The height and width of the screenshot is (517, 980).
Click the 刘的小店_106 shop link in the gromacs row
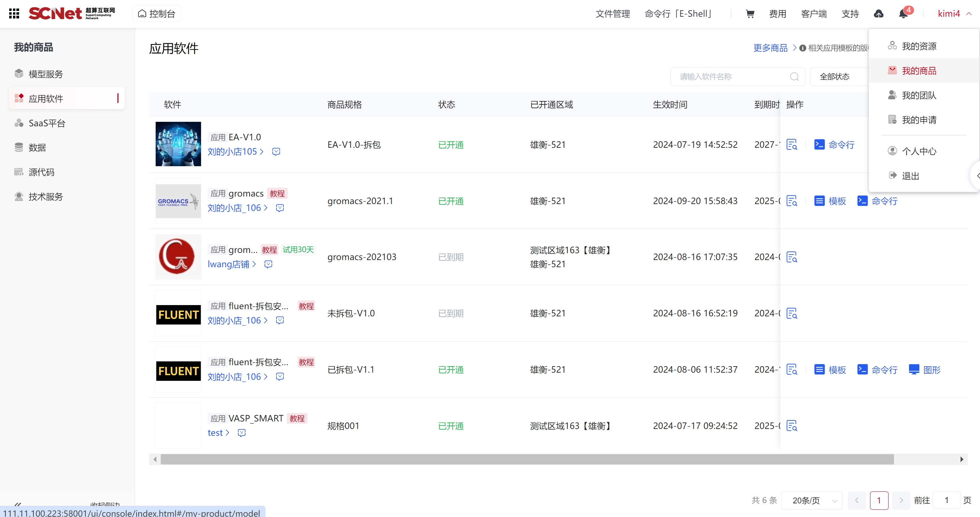pos(235,208)
